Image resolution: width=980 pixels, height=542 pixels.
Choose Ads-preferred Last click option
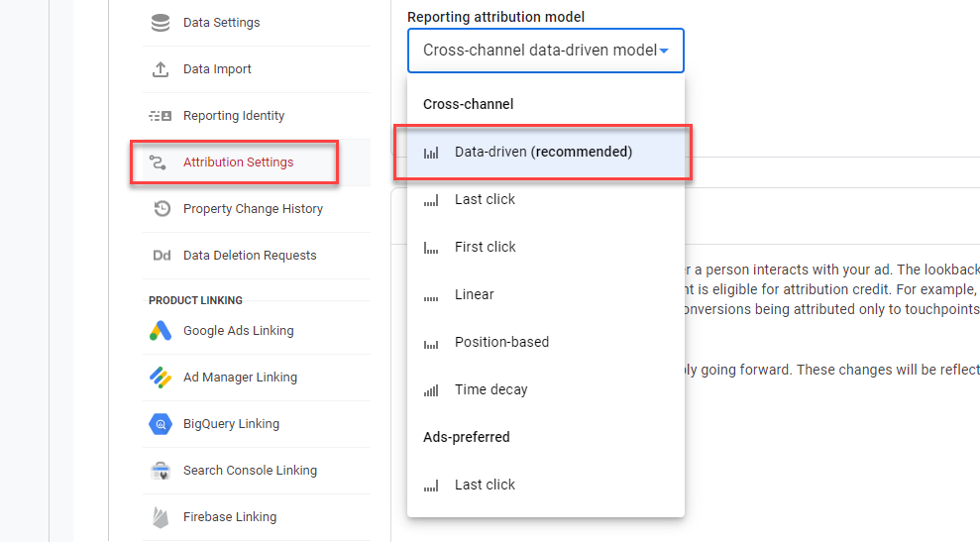(x=485, y=486)
